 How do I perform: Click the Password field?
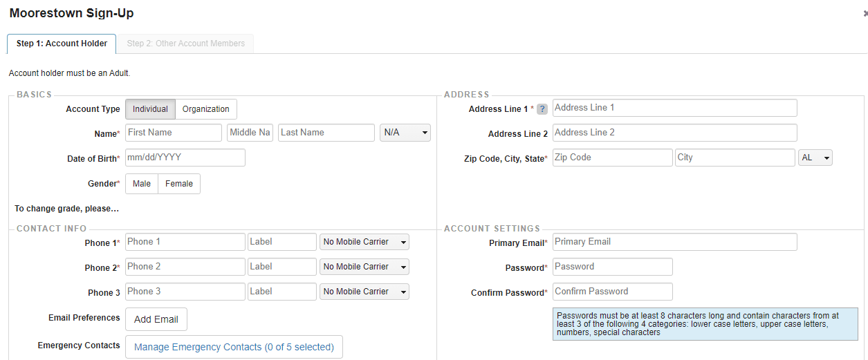613,267
